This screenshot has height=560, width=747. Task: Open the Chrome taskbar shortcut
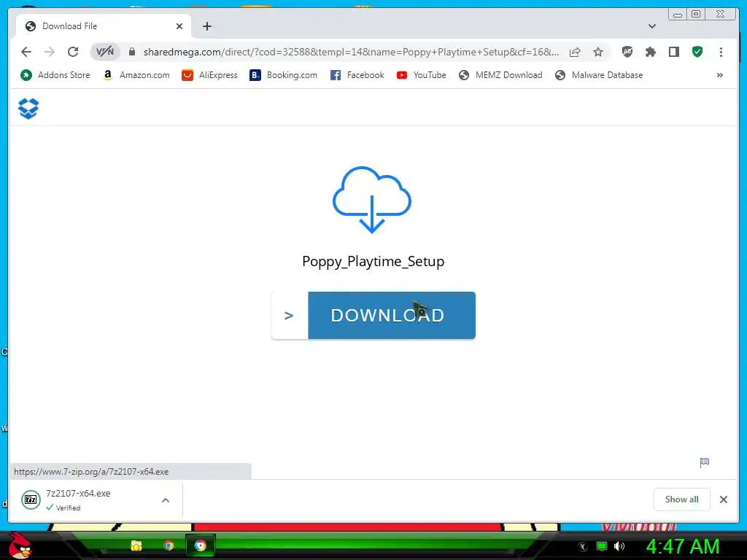[x=169, y=545]
